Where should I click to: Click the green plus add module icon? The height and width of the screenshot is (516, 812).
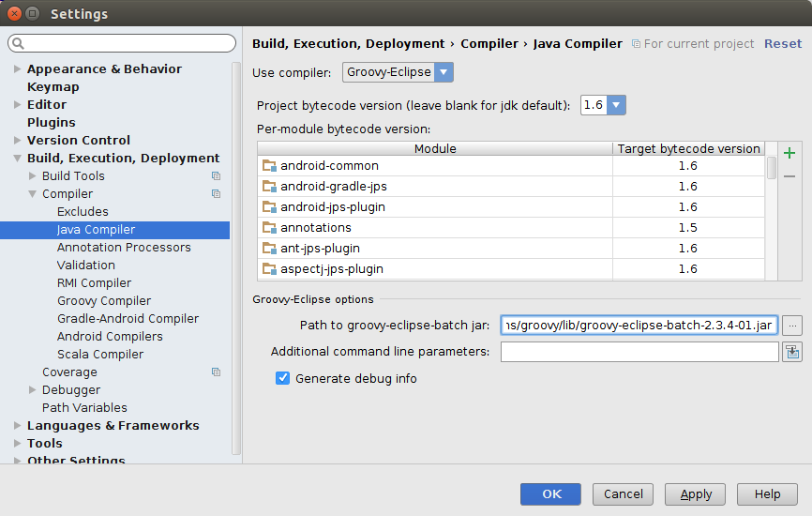click(x=789, y=153)
